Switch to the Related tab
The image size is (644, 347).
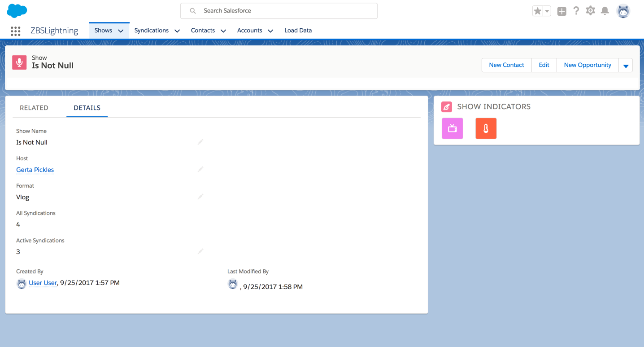pyautogui.click(x=34, y=108)
